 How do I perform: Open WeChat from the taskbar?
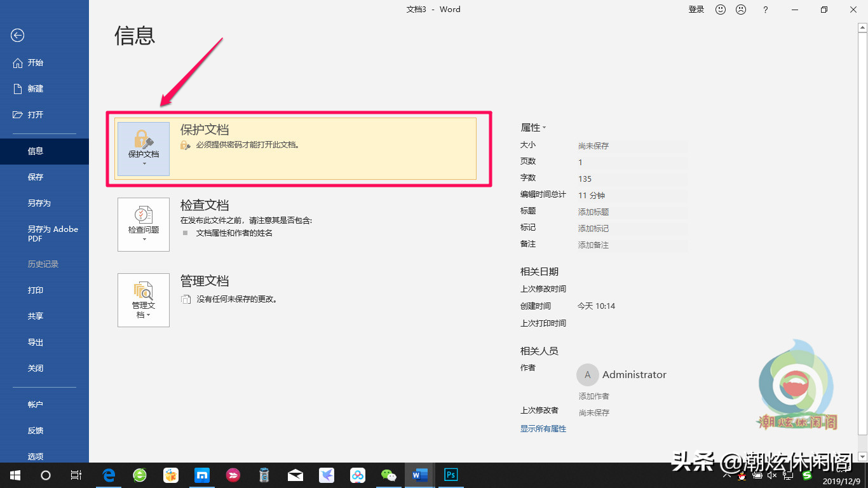pyautogui.click(x=388, y=475)
